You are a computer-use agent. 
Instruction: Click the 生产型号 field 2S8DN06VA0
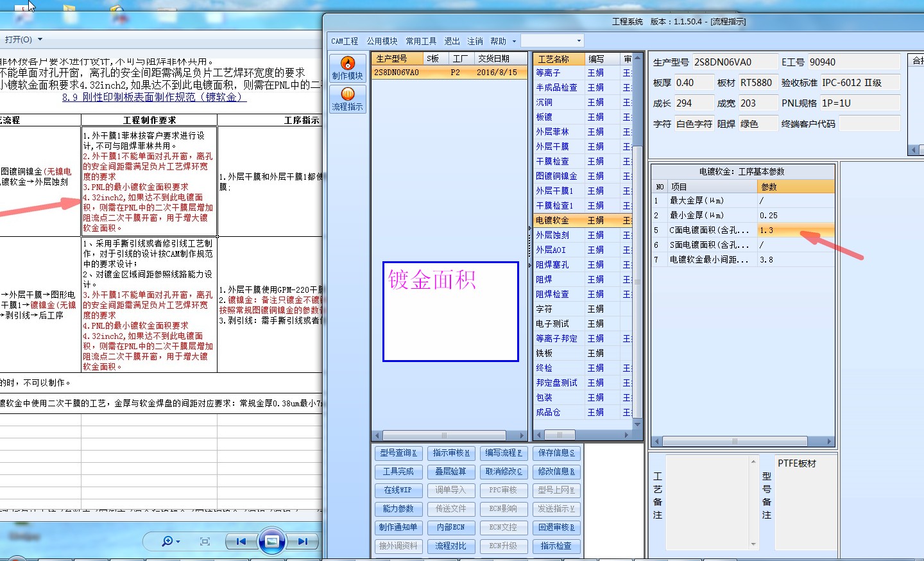coord(735,62)
